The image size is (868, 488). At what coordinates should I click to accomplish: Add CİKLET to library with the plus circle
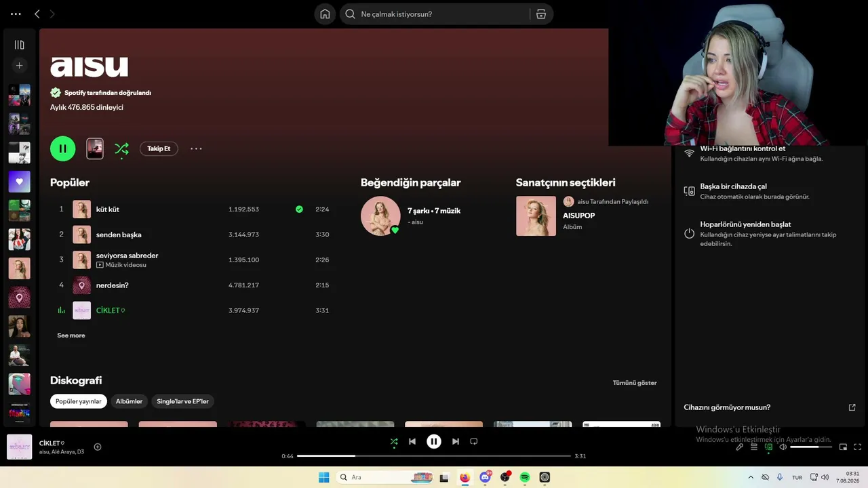point(98,447)
